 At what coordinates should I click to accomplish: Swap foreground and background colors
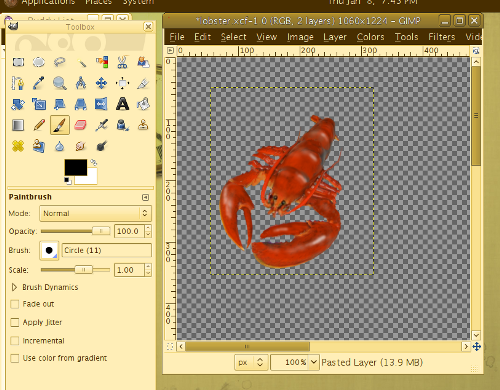click(x=94, y=162)
